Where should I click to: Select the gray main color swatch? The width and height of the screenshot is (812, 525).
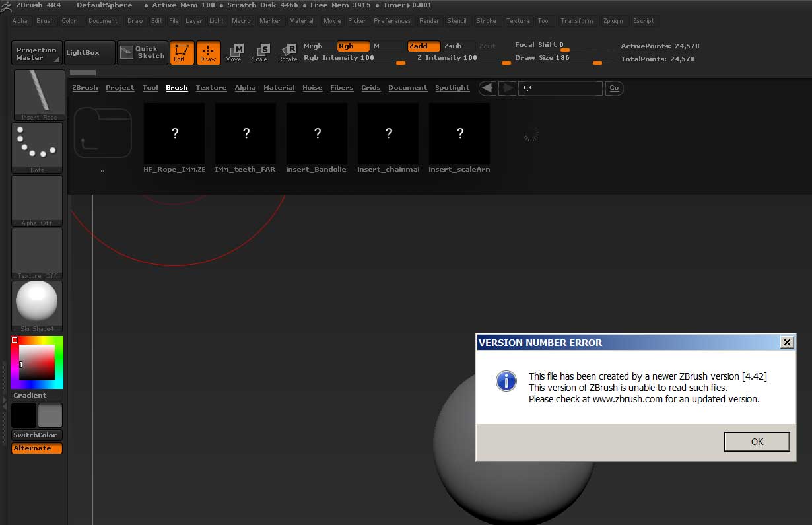pos(50,415)
